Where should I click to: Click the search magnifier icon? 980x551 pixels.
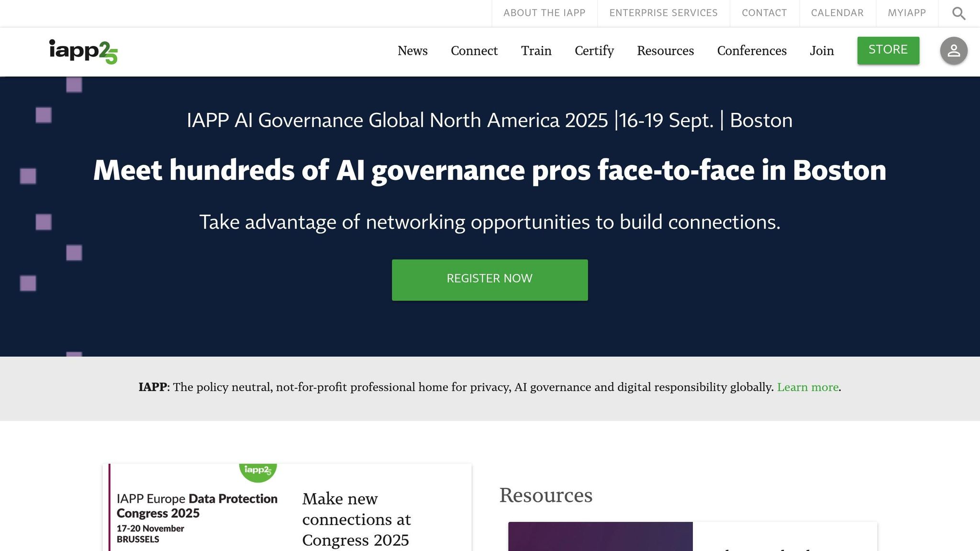click(958, 13)
